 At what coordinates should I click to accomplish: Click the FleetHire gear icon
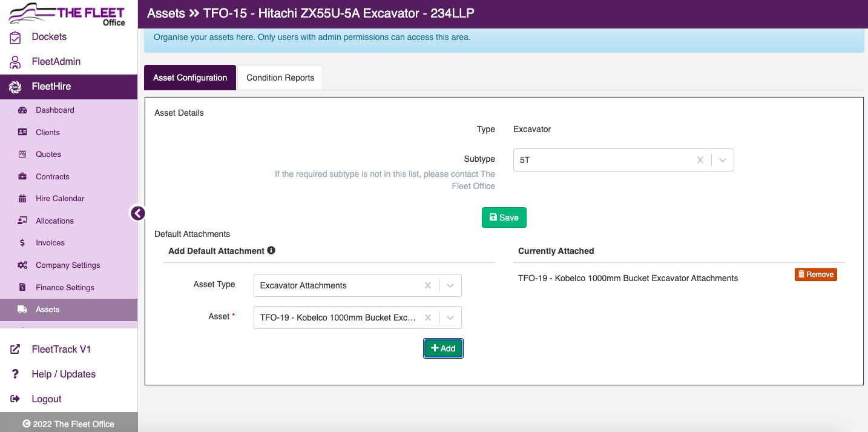click(x=15, y=87)
